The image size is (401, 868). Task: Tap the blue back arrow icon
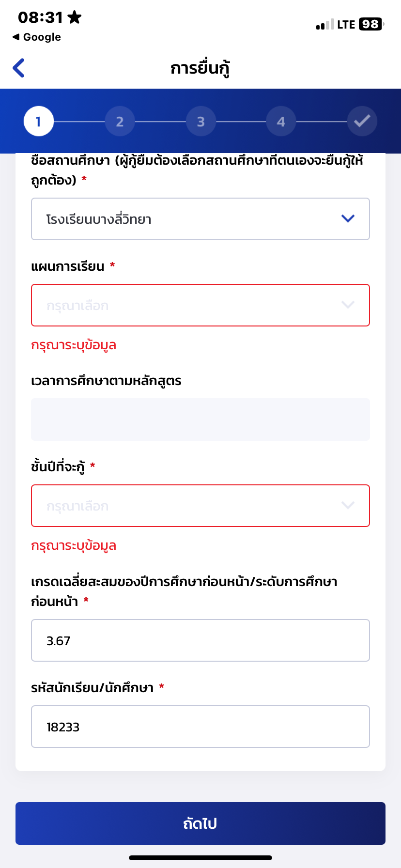tap(18, 68)
